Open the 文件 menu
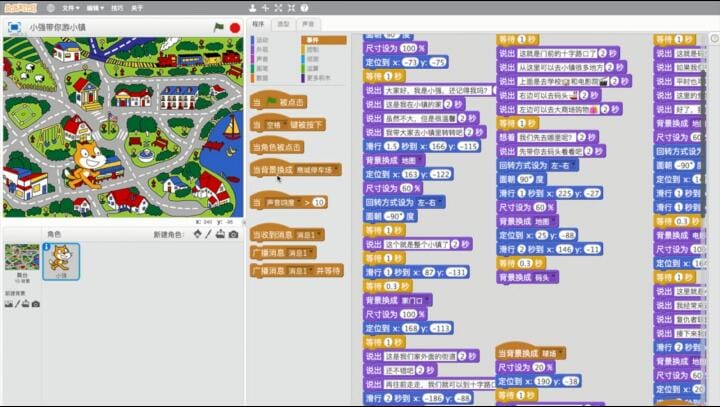This screenshot has width=720, height=407. click(x=69, y=7)
